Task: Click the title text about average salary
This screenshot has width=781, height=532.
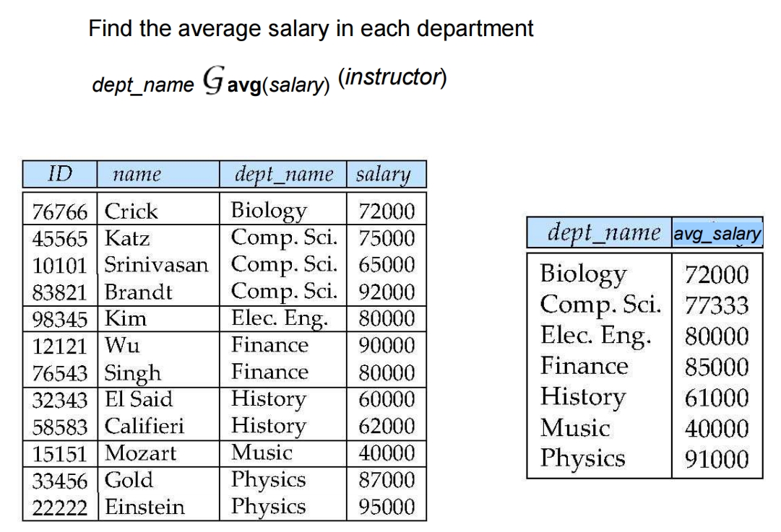Action: coord(311,29)
